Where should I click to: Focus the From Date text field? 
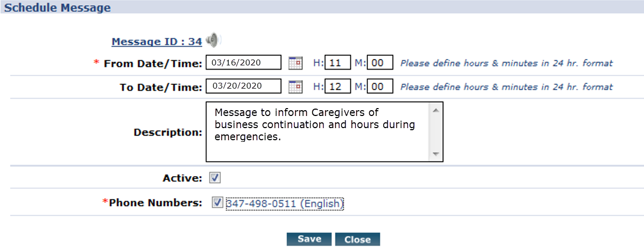tap(243, 63)
